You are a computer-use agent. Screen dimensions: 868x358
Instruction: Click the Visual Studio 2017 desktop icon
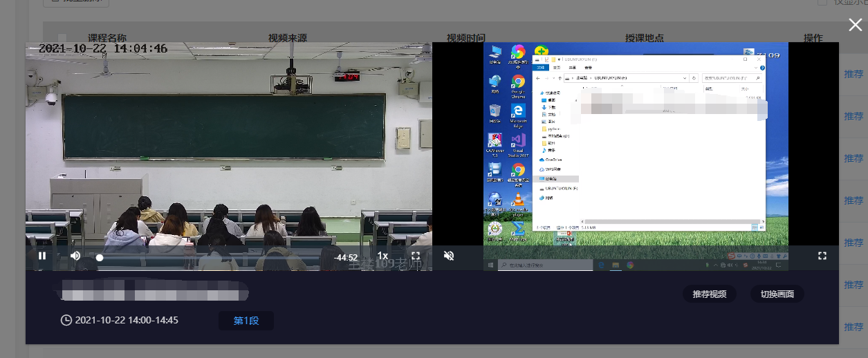click(x=518, y=142)
